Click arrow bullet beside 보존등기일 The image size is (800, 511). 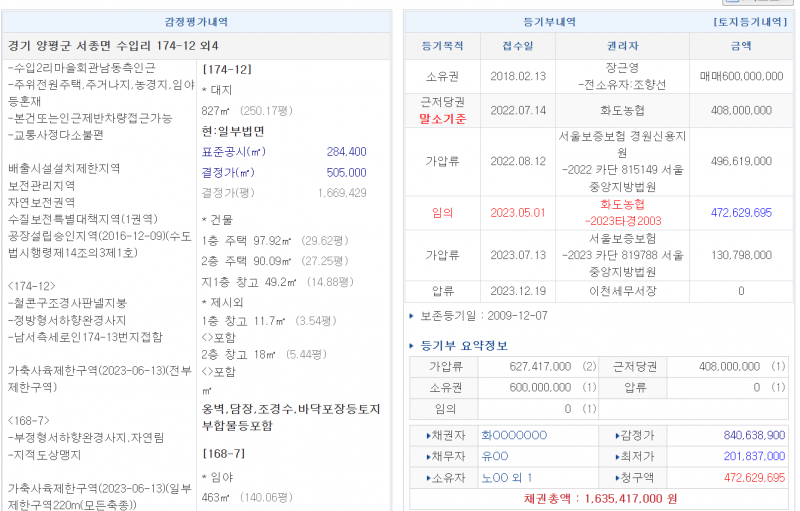(412, 316)
